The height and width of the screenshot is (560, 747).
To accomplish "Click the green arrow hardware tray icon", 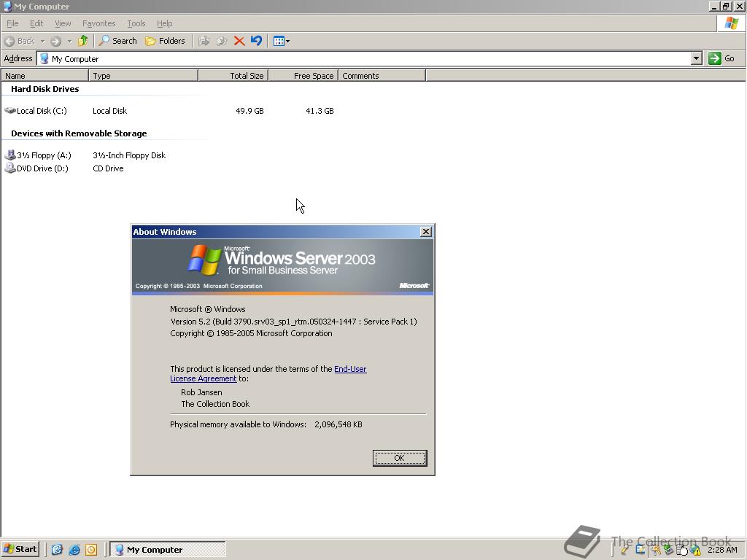I will tap(668, 550).
